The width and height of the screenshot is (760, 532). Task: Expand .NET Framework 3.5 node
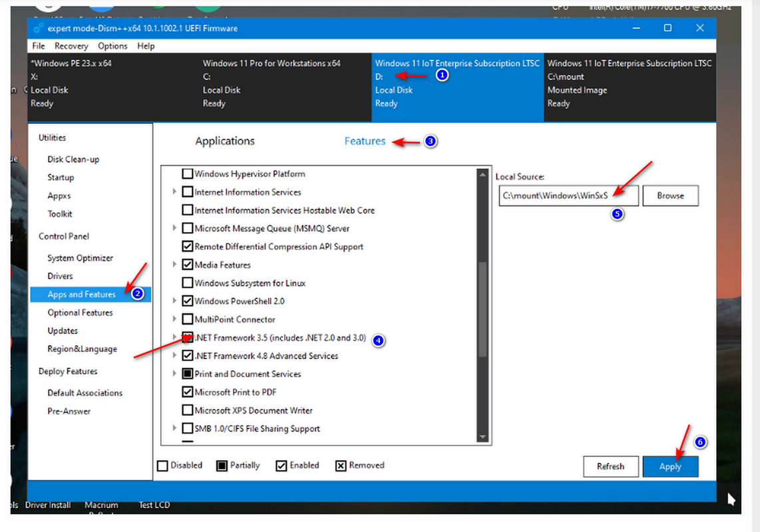coord(174,337)
